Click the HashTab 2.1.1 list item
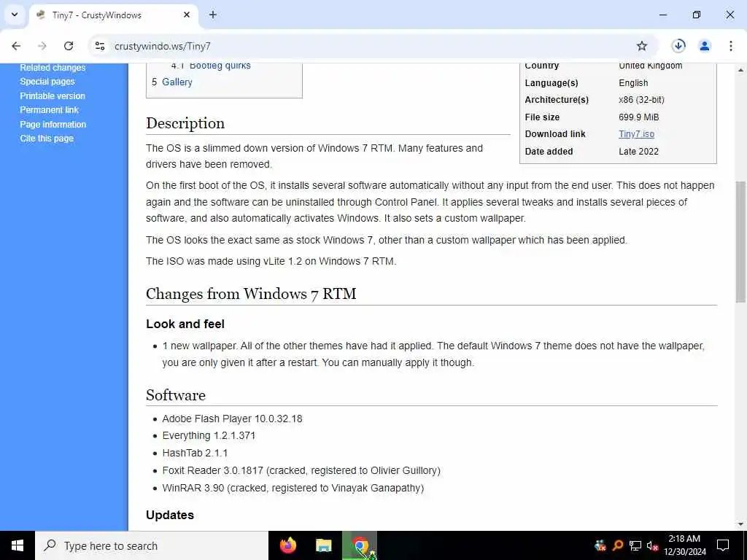This screenshot has height=560, width=747. click(x=195, y=454)
